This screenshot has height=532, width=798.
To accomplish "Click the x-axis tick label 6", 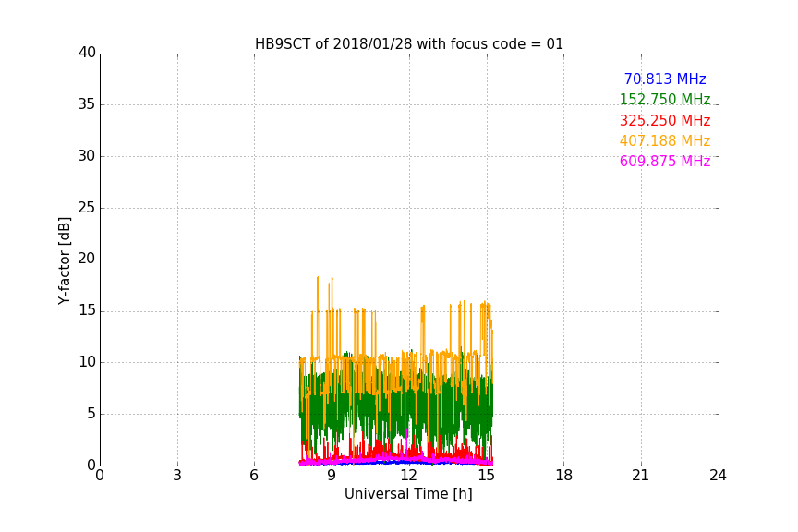I will coord(254,476).
